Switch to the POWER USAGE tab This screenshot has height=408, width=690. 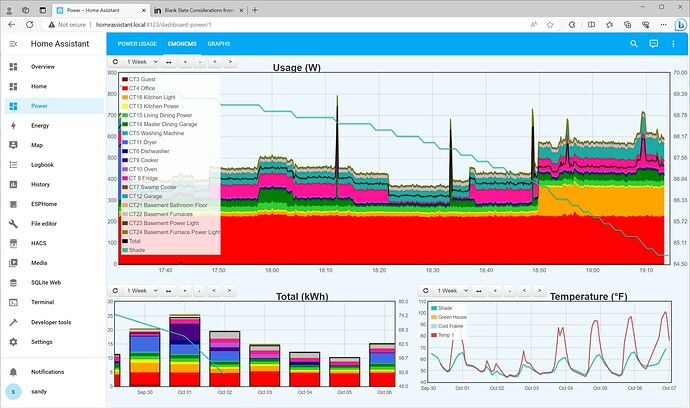pos(137,44)
